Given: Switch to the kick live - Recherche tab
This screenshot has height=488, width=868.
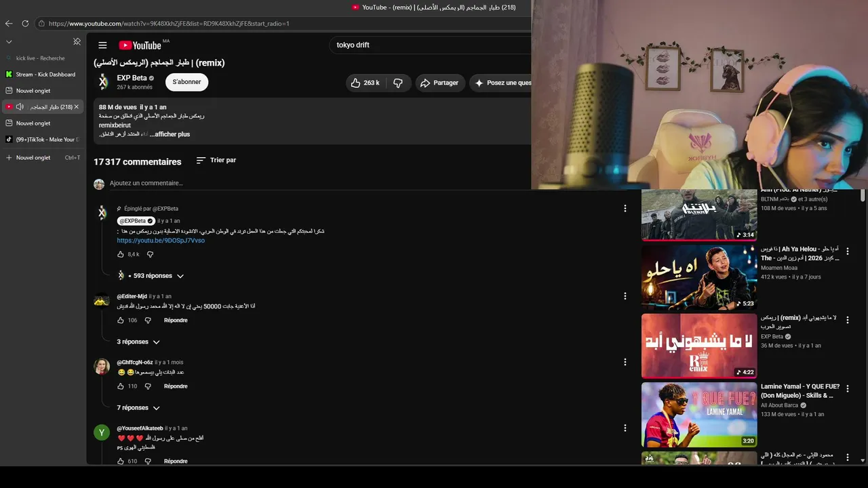Looking at the screenshot, I should 43,58.
